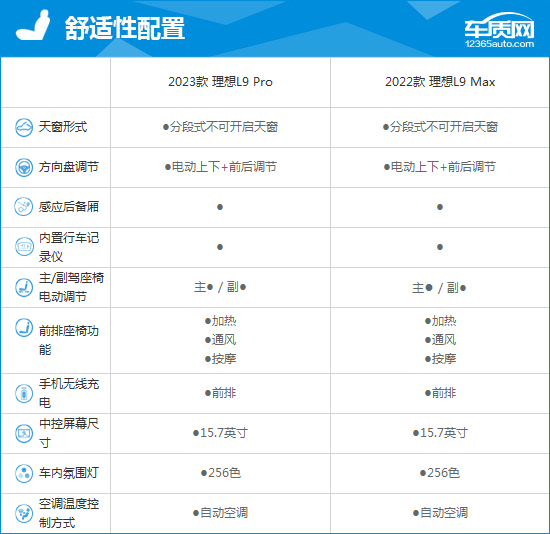
Task: Click the 手机无线充电 phone charging icon
Action: (x=24, y=393)
